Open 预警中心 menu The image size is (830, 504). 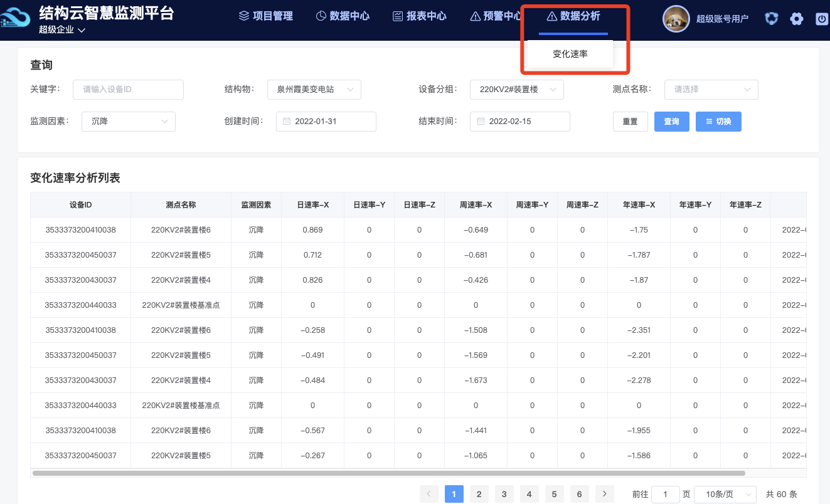[496, 16]
